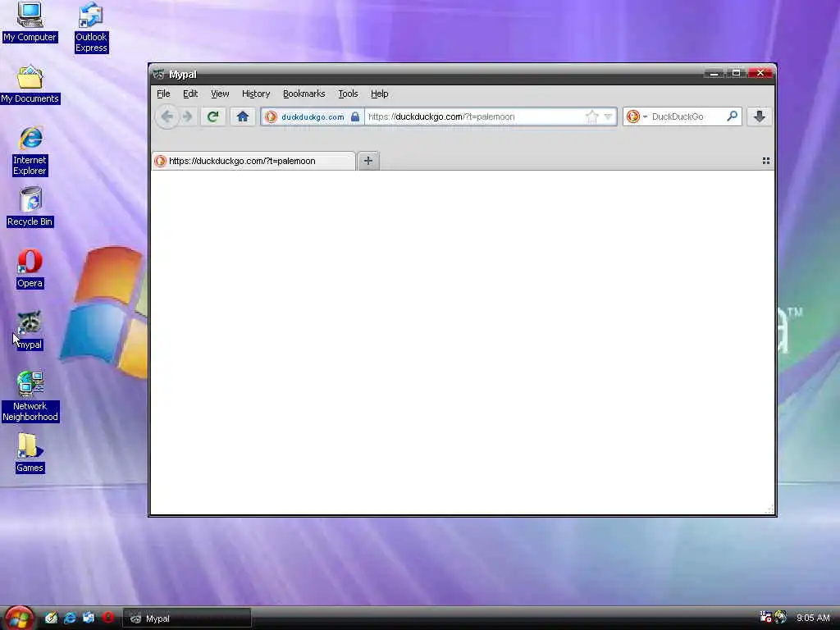Click the magnifying glass search icon
Viewport: 840px width, 630px height.
pos(732,116)
